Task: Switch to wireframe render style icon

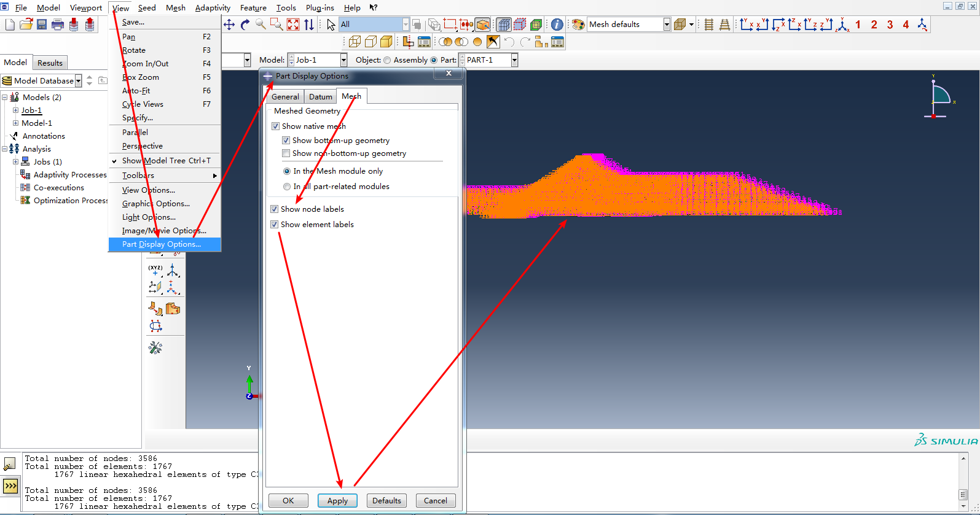Action: pyautogui.click(x=355, y=42)
